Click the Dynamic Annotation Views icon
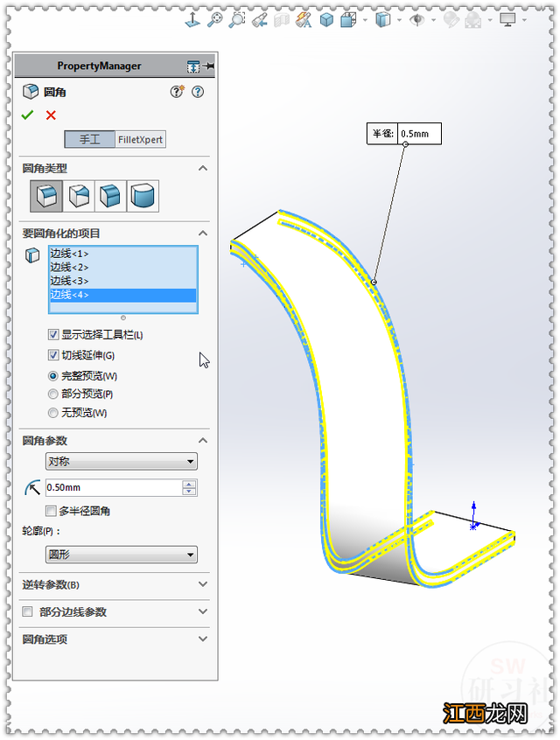 304,20
